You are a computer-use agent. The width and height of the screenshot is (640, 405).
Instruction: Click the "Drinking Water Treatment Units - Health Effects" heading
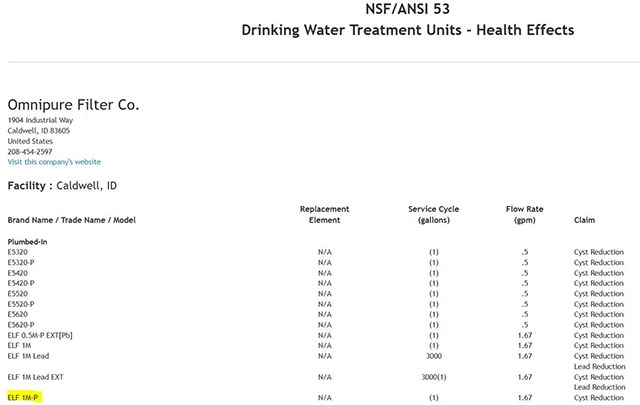tap(408, 30)
